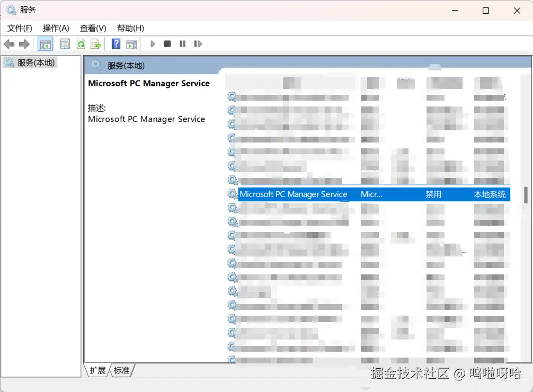Stop the service with the square icon

(167, 44)
